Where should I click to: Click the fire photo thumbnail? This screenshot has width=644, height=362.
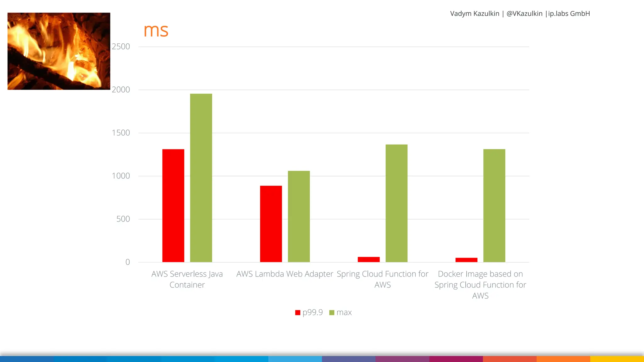tap(59, 51)
